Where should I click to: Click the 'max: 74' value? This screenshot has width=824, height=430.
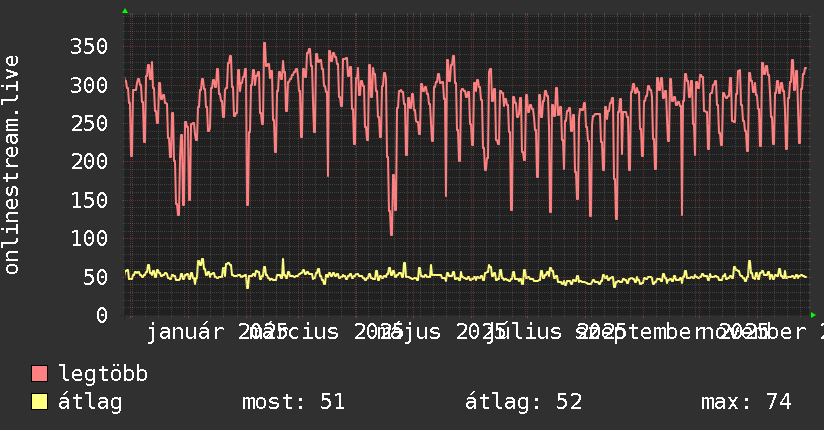(x=746, y=402)
